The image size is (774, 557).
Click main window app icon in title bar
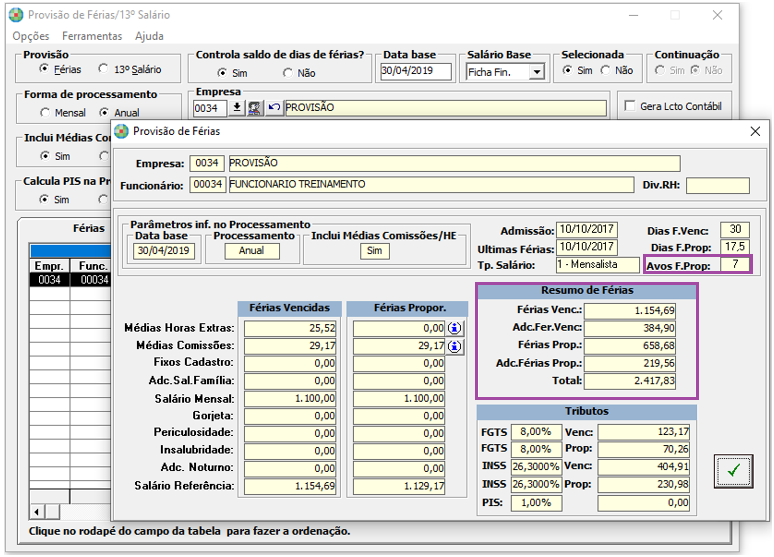[x=16, y=15]
